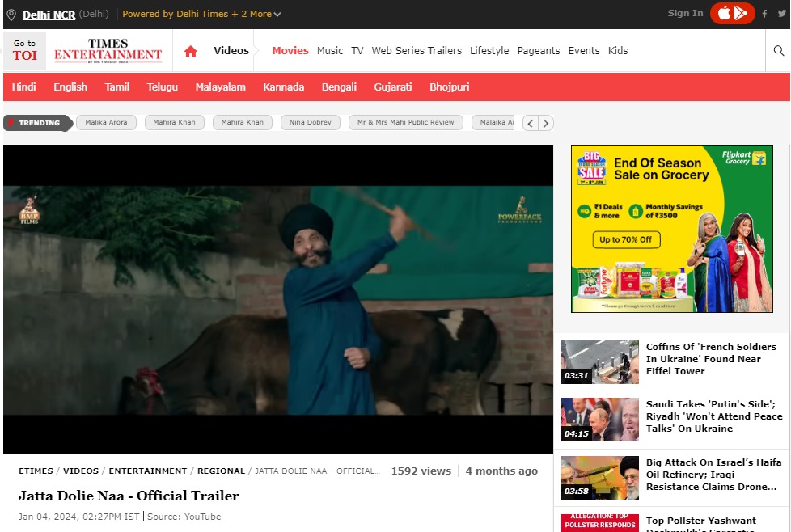Open the app download Apple/Play badge
Image resolution: width=791 pixels, height=532 pixels.
tap(733, 14)
